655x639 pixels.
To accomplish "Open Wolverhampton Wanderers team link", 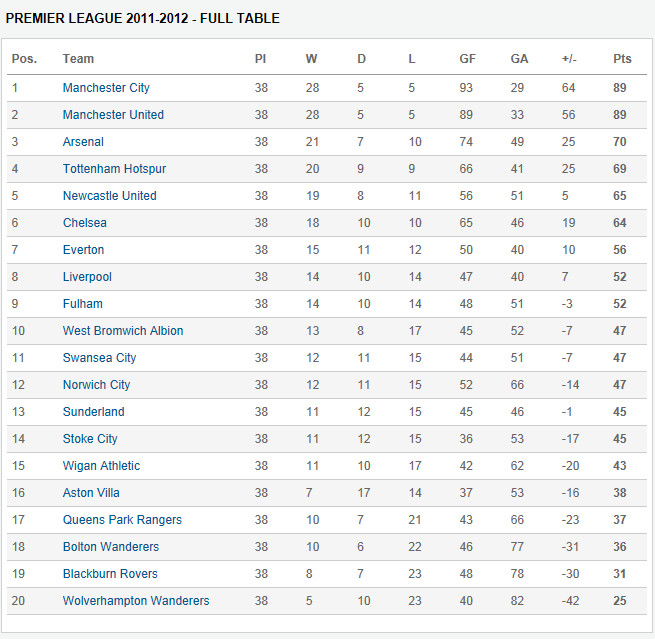I will pos(136,601).
